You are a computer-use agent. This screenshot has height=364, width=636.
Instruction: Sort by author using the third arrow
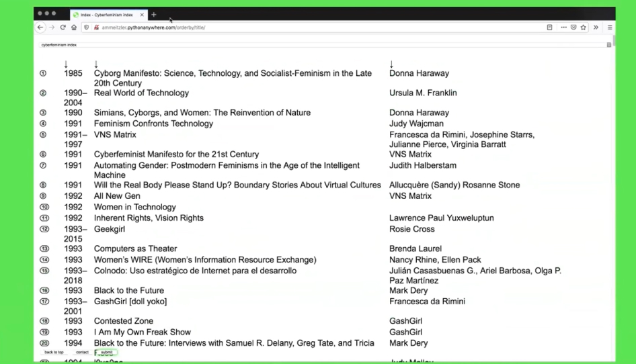tap(391, 64)
